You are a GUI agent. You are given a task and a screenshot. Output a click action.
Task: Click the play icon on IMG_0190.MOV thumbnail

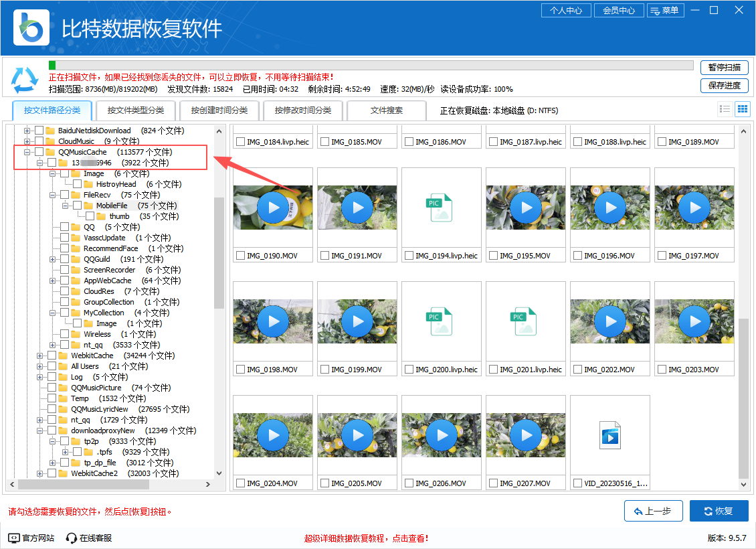272,207
